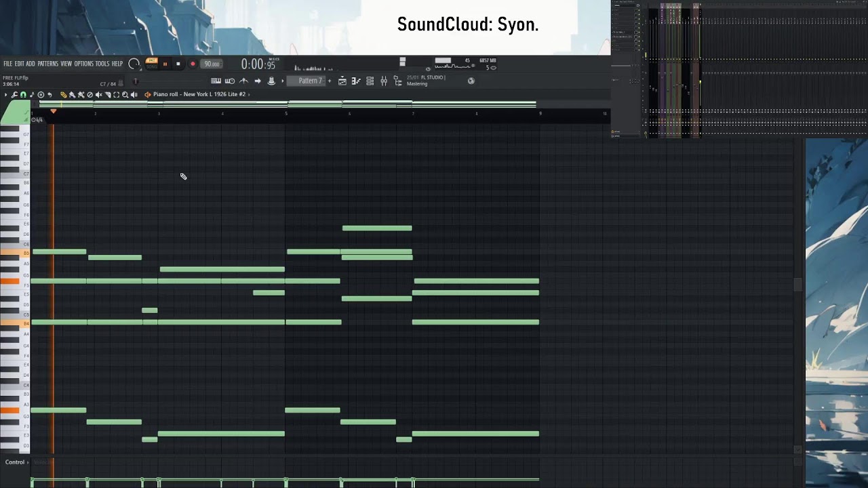Click the FL STUDIO | Mastering hint text
This screenshot has height=488, width=868.
(426, 81)
